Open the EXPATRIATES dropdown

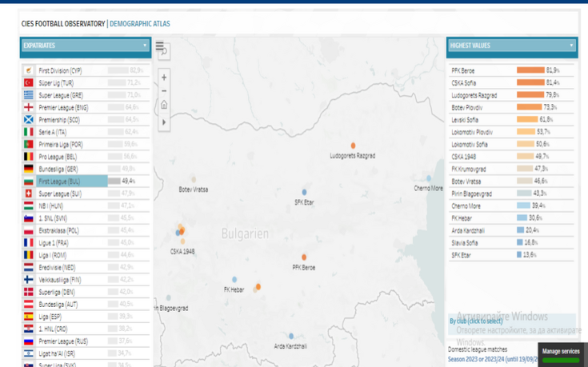click(x=86, y=46)
